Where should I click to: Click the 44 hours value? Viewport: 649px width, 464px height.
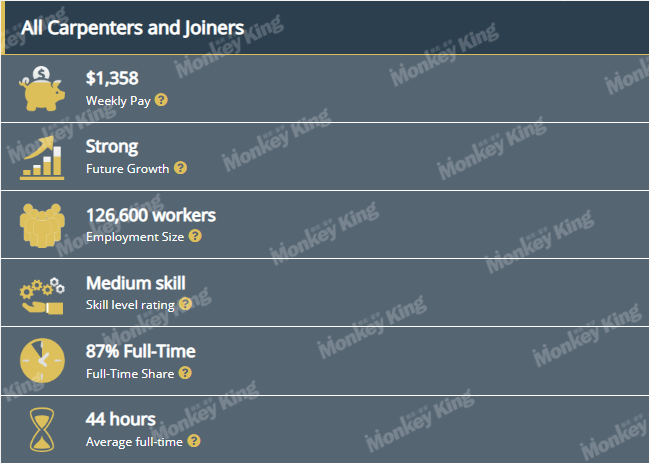(121, 419)
